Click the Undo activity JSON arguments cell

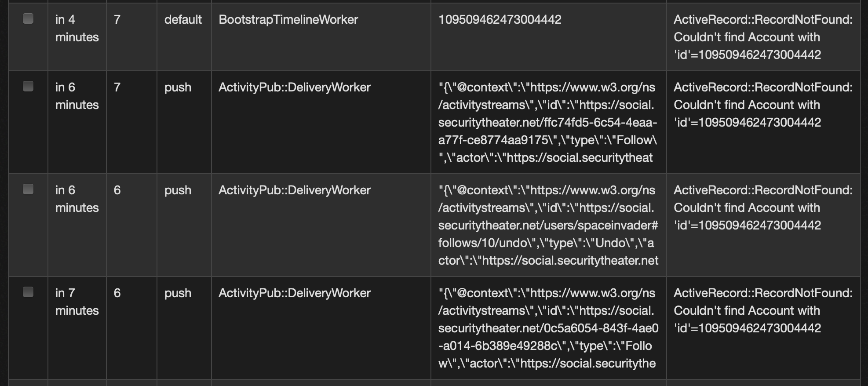(x=547, y=225)
